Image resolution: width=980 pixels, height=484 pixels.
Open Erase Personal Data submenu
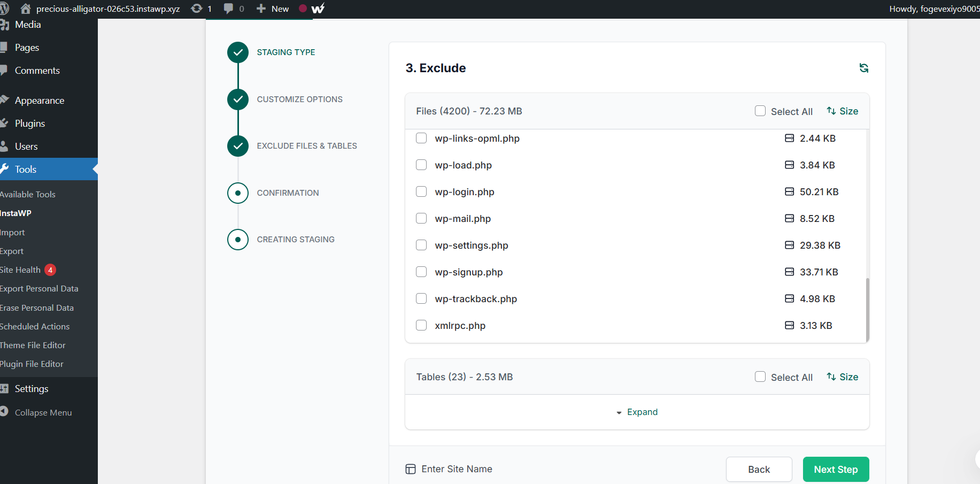click(37, 308)
